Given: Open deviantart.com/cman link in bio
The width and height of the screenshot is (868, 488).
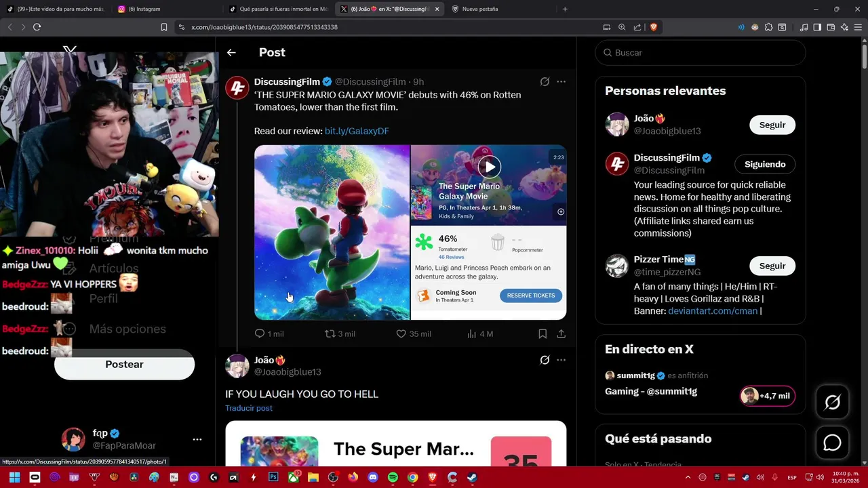Looking at the screenshot, I should point(713,311).
